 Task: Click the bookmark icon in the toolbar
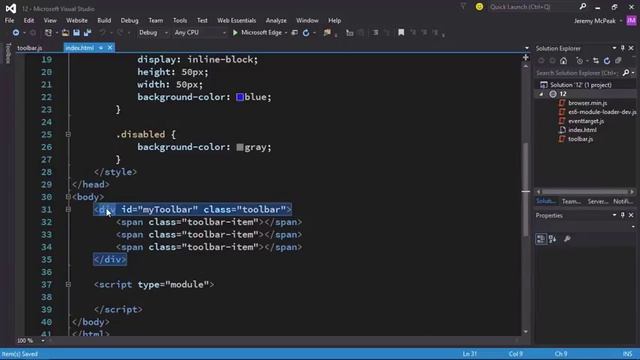tap(401, 33)
